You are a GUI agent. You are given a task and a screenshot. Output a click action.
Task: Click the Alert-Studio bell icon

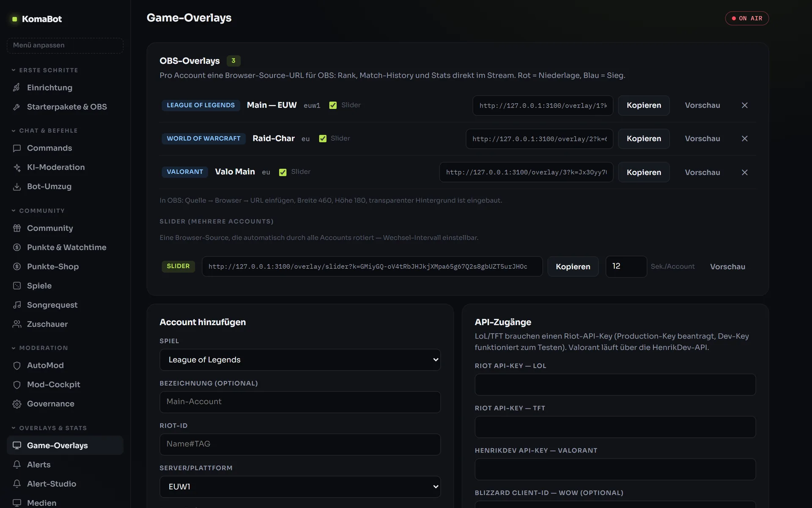tap(17, 484)
